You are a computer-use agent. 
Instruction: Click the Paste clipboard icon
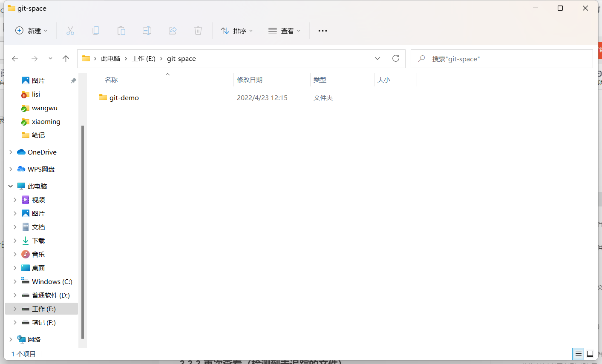coord(121,31)
